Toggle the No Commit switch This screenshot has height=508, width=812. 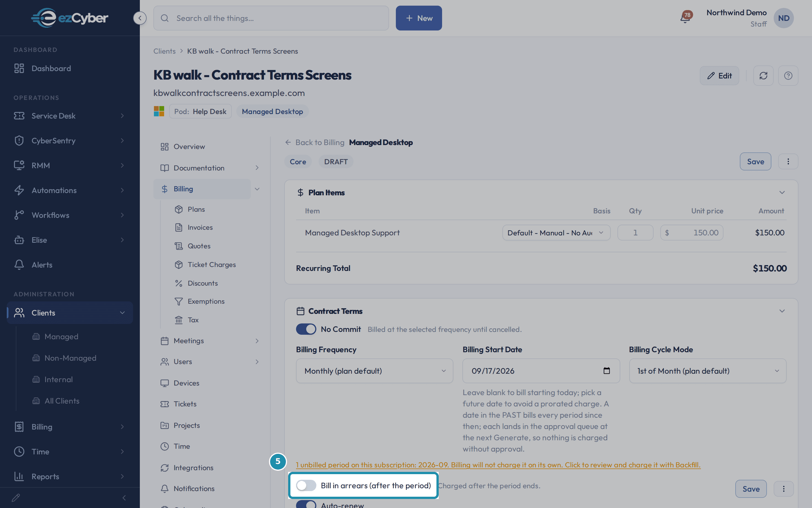coord(306,329)
